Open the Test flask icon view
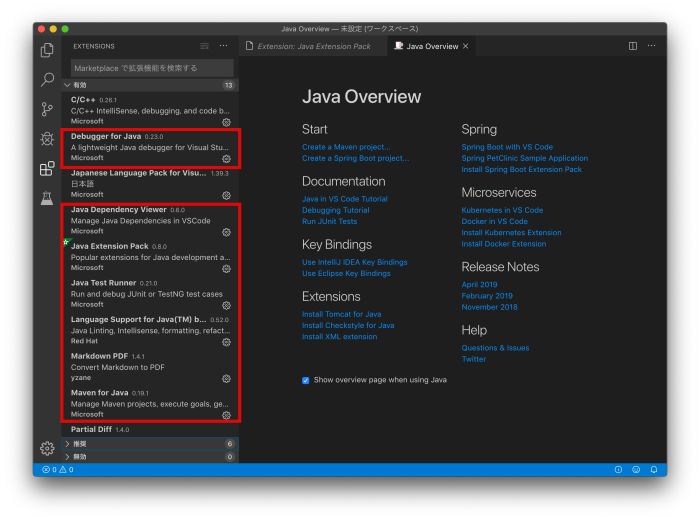Viewport: 700px width, 520px height. click(x=47, y=198)
